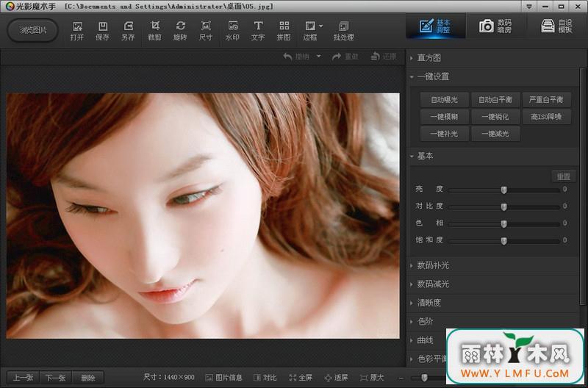Apply 高ISO降噪 noise reduction
The image size is (588, 388).
point(546,117)
